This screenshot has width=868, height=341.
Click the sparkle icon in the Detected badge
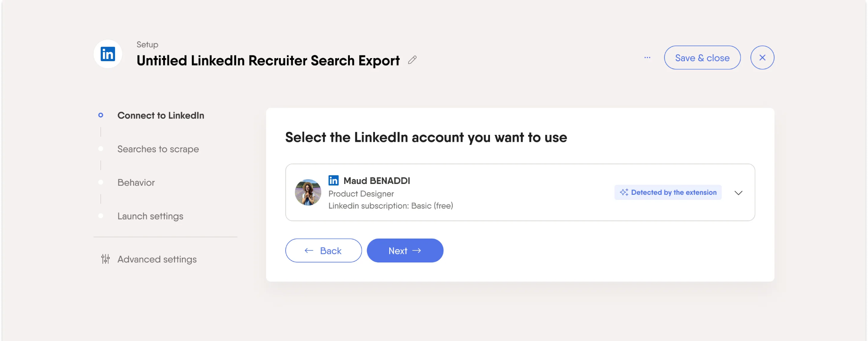(624, 192)
